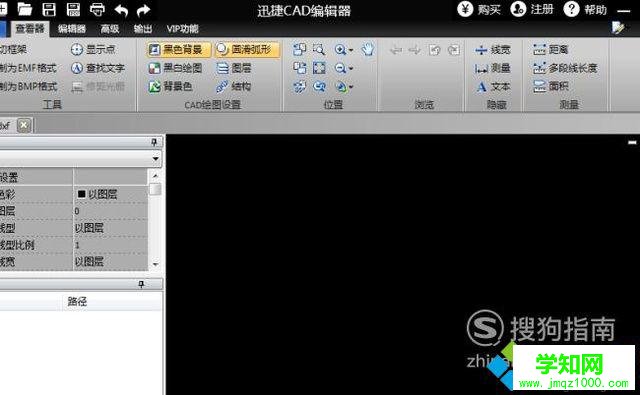Image resolution: width=640 pixels, height=395 pixels.
Task: Open the 输出 output tab
Action: point(143,29)
